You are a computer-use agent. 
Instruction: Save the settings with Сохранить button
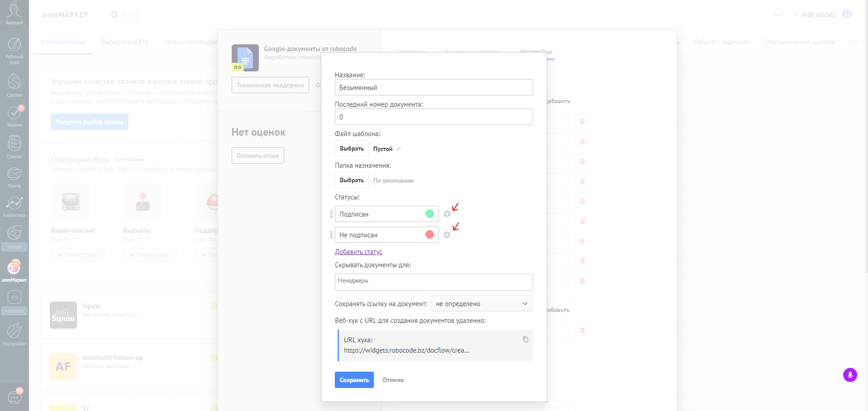click(x=354, y=380)
